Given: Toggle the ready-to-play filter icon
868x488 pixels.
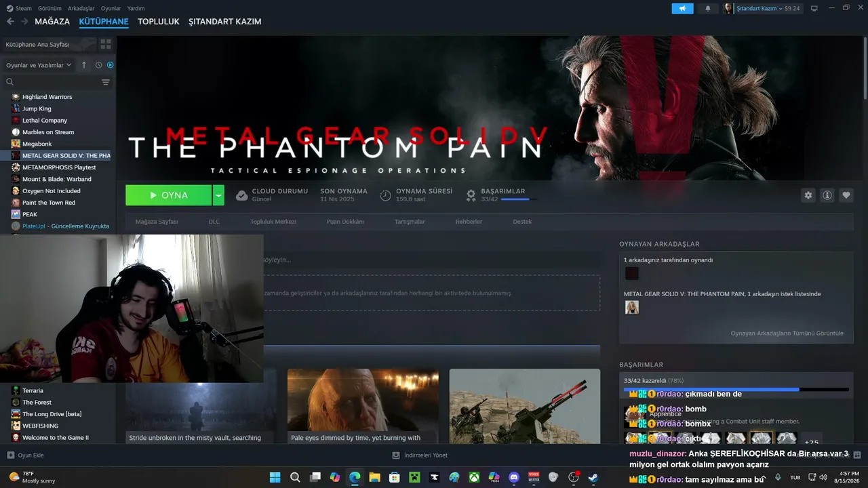Looking at the screenshot, I should point(110,65).
